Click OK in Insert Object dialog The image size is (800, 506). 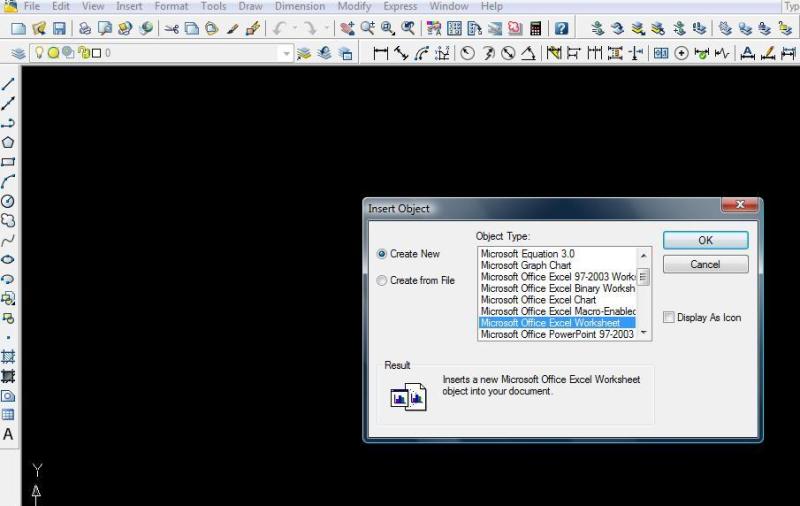[x=706, y=240]
